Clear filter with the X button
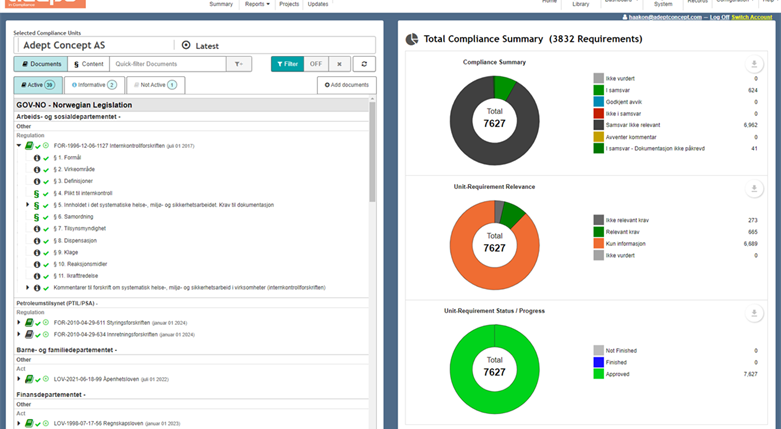Image resolution: width=781 pixels, height=429 pixels. point(339,64)
